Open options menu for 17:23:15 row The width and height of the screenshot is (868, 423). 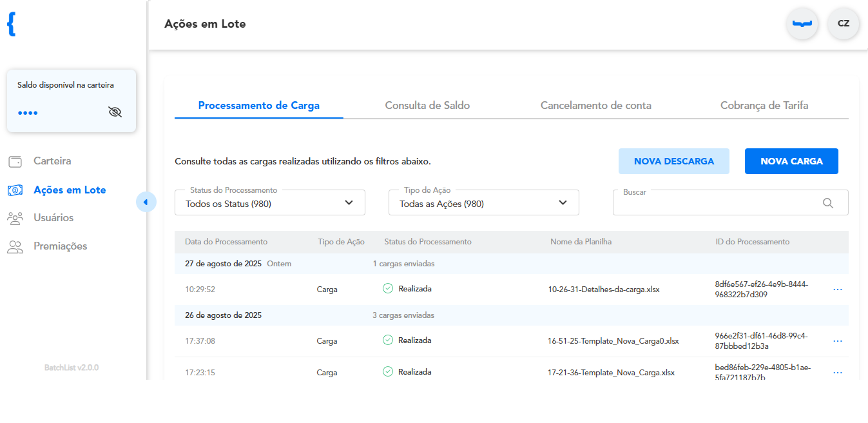coord(838,373)
